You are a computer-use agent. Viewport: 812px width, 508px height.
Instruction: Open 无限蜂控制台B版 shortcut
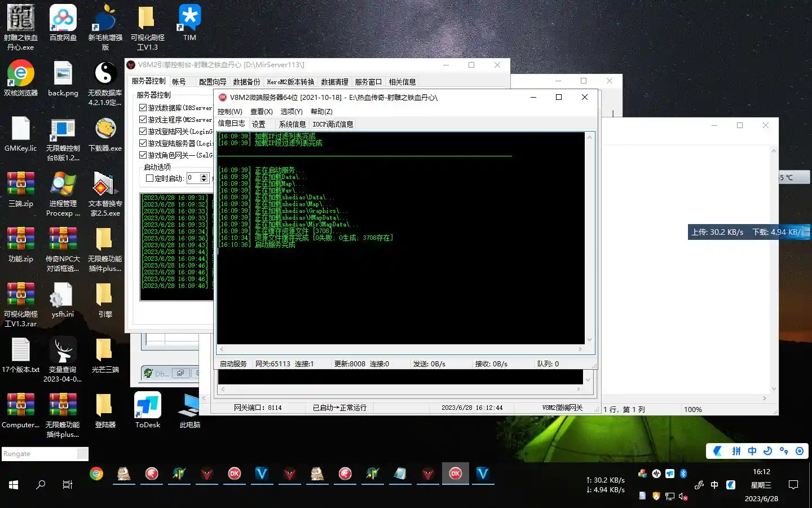(x=63, y=139)
